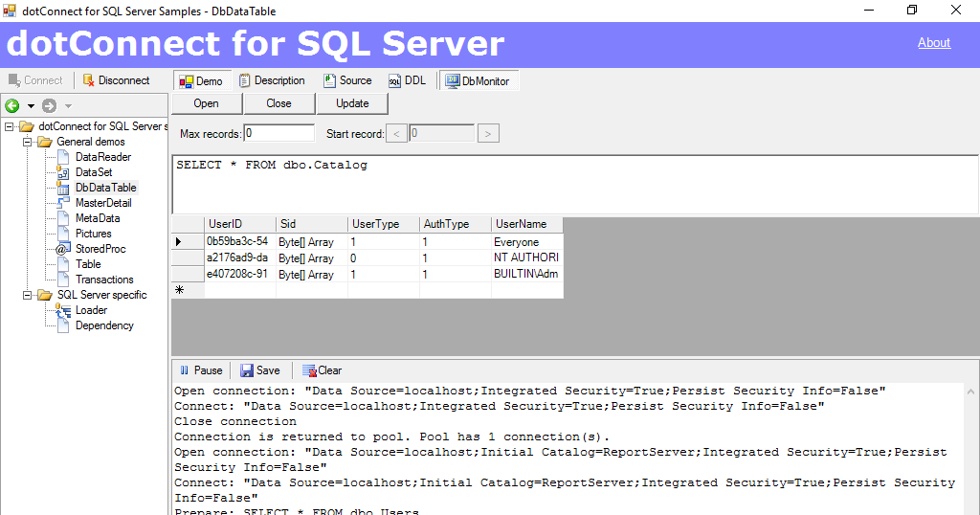Click the UserType column header
Viewport: 980px width, 515px height.
click(384, 224)
